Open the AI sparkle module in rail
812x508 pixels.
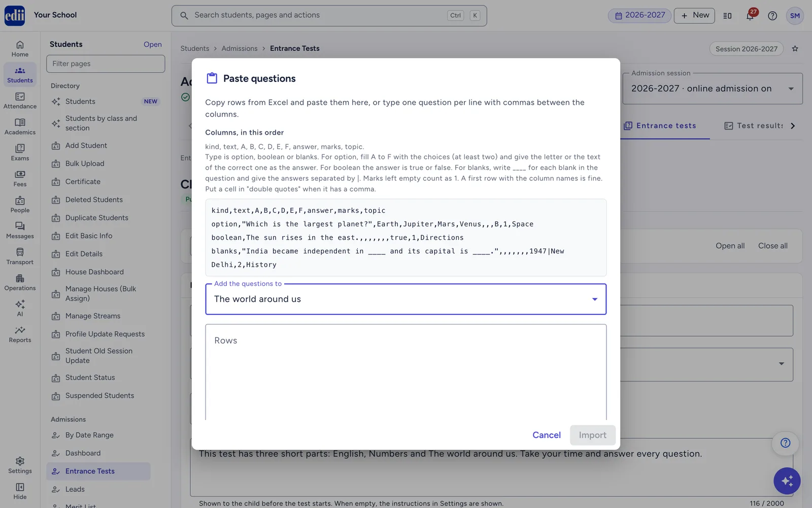[20, 308]
